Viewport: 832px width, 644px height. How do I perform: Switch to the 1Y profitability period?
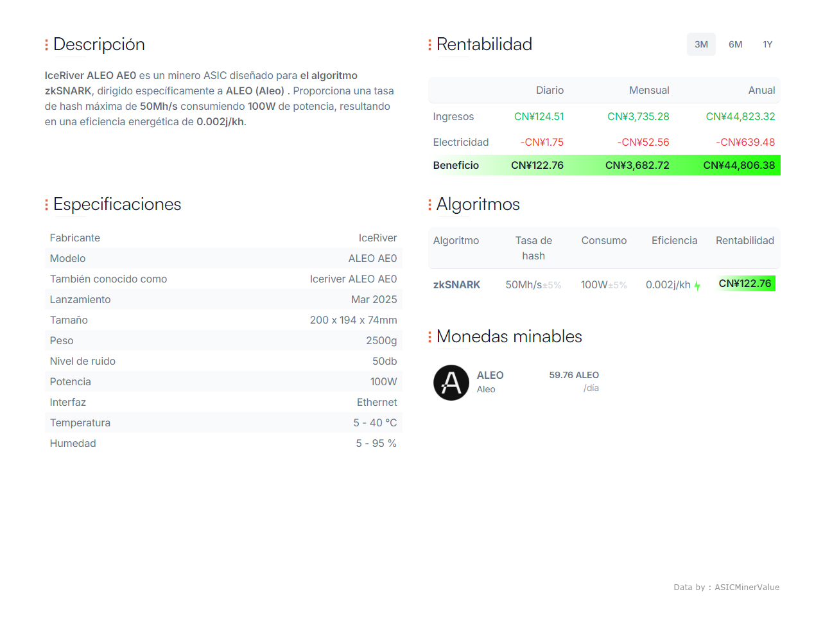[767, 44]
